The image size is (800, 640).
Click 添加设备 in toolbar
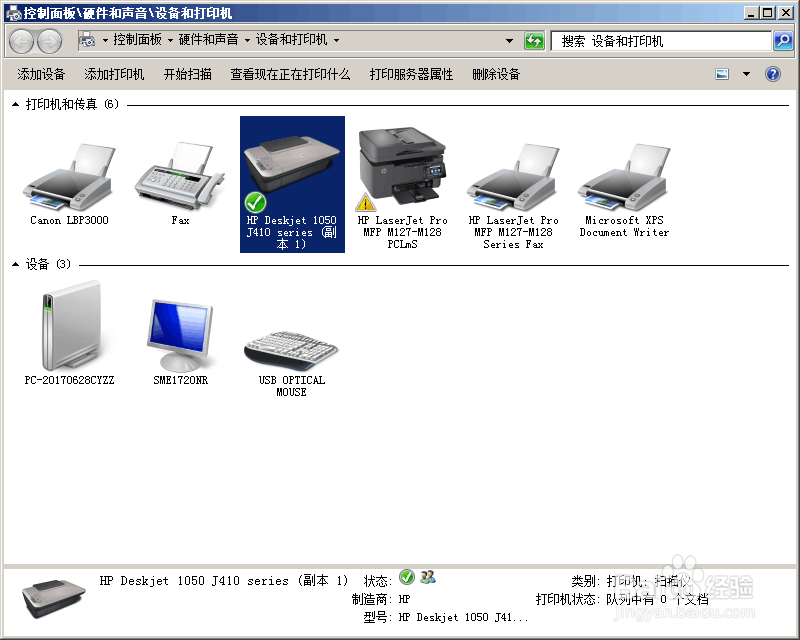pos(41,75)
